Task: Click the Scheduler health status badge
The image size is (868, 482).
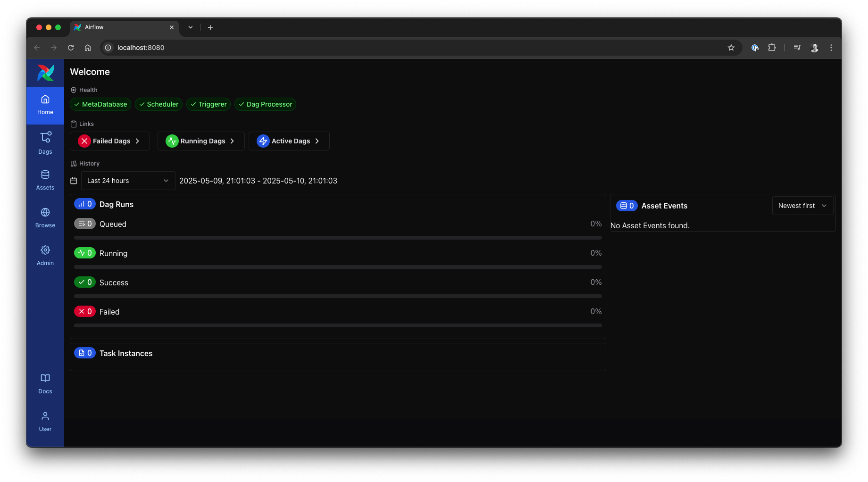Action: tap(159, 104)
